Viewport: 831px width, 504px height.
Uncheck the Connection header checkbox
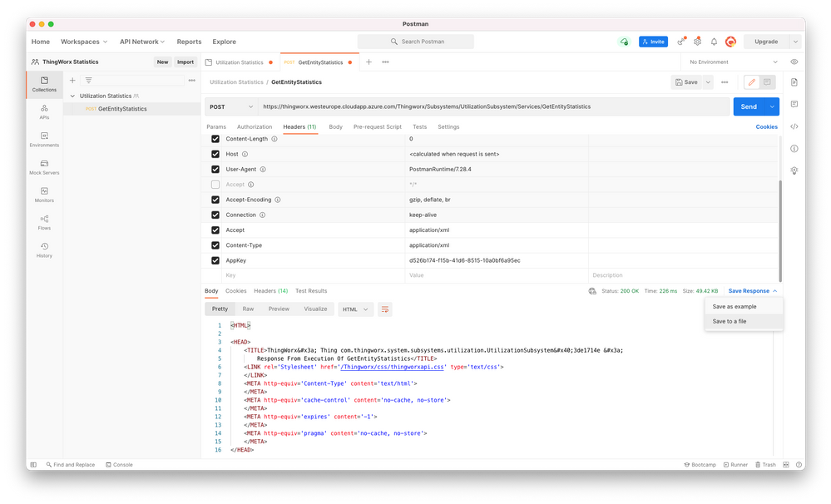215,215
